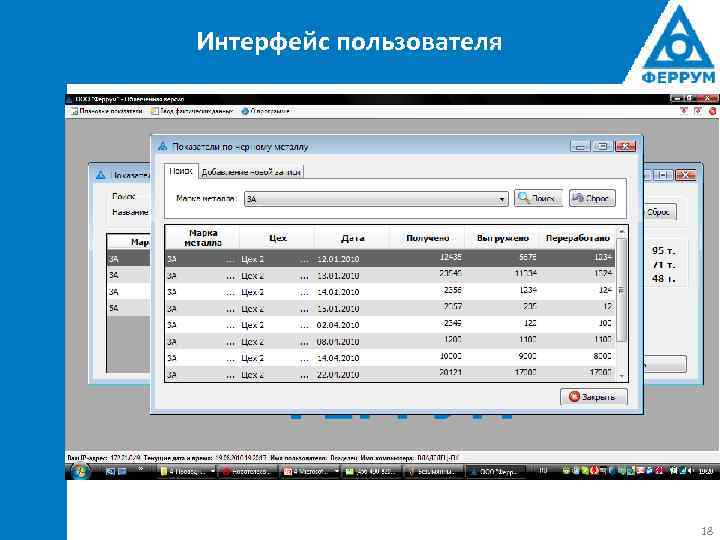Click the magnifier icon on Поиск button

(x=523, y=198)
